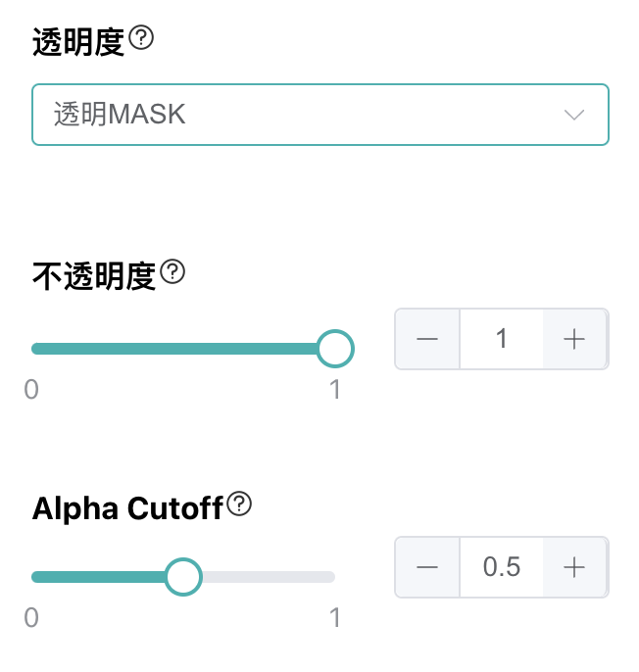Increase 不透明度 value with plus button
The height and width of the screenshot is (672, 639).
[574, 340]
